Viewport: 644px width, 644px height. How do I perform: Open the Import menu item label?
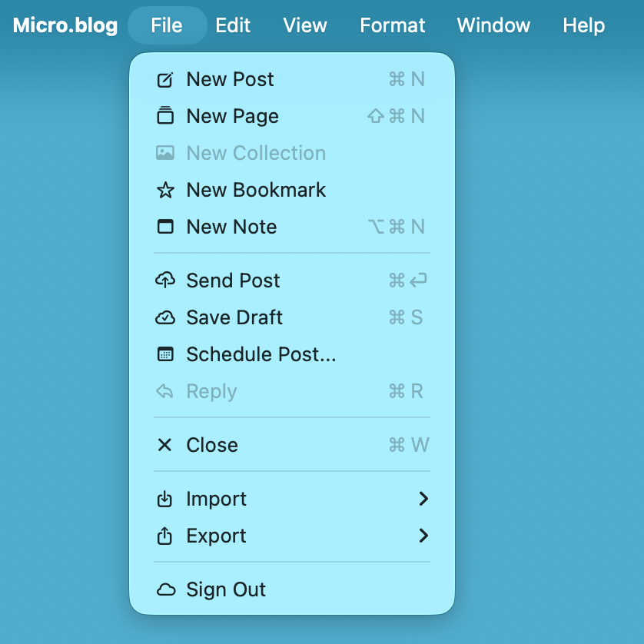216,499
